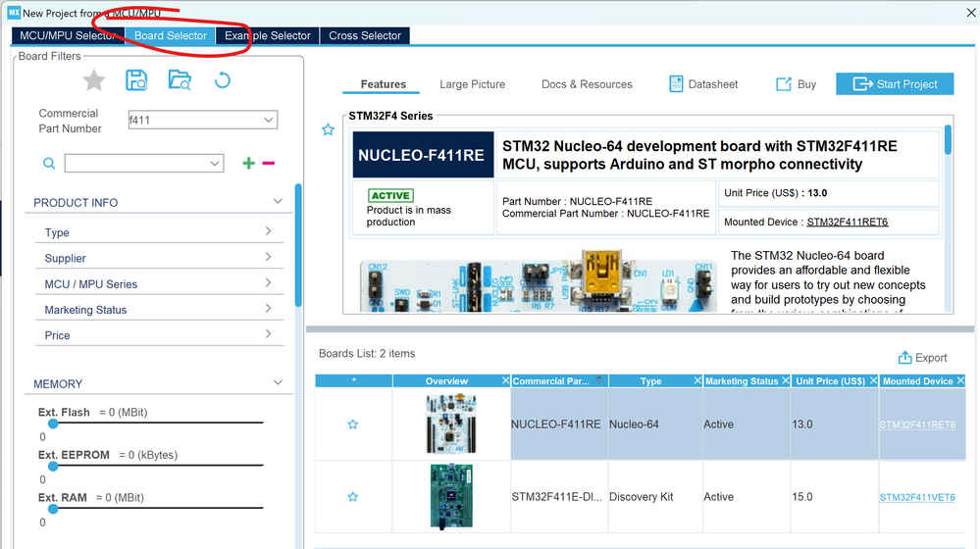Remove the Type column via its X
Screen dimensions: 980x549
[697, 380]
